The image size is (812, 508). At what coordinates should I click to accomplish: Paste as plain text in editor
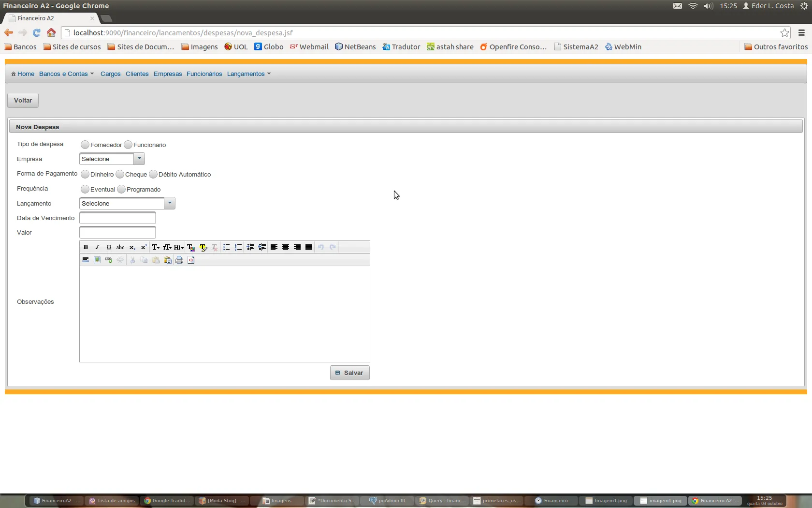point(168,260)
